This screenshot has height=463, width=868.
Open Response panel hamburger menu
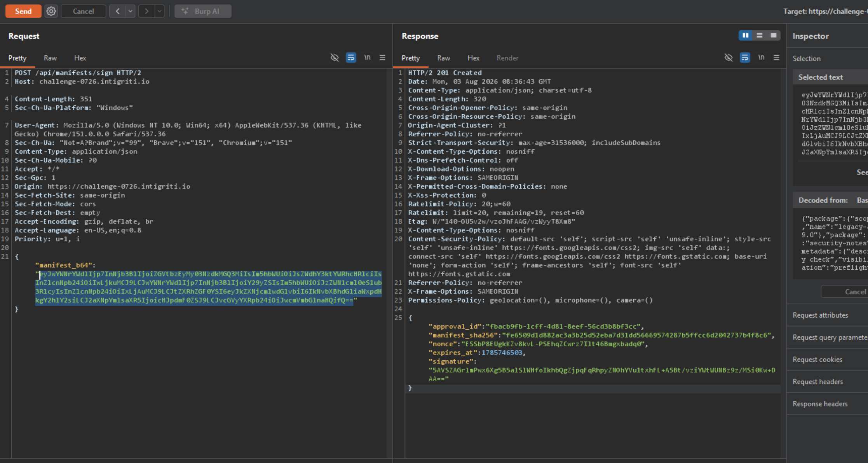[x=777, y=58]
